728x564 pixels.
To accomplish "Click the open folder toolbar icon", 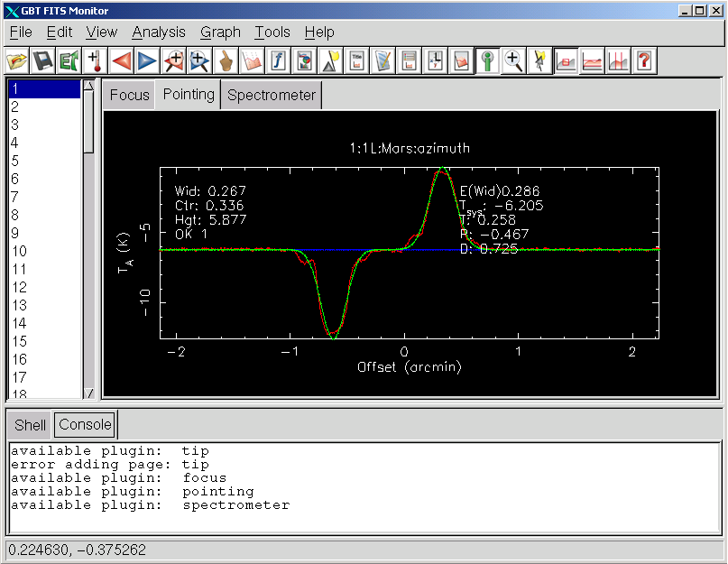I will pos(16,61).
